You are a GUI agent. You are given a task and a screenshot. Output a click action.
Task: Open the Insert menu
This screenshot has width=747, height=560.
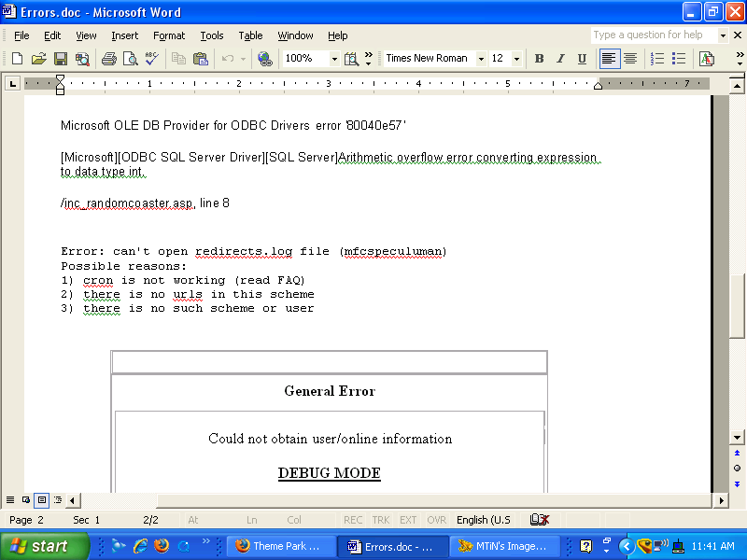tap(125, 35)
